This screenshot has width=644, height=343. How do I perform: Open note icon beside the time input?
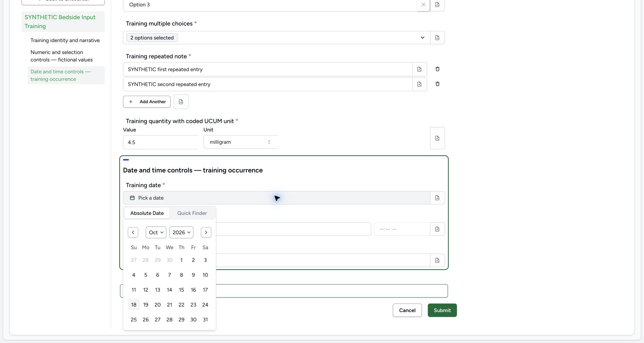coord(438,229)
